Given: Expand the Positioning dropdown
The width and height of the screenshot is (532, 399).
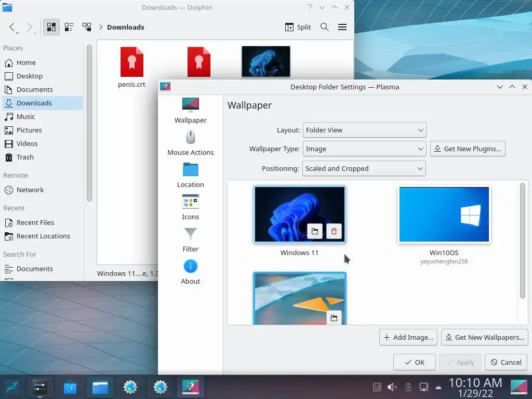Looking at the screenshot, I should 364,169.
